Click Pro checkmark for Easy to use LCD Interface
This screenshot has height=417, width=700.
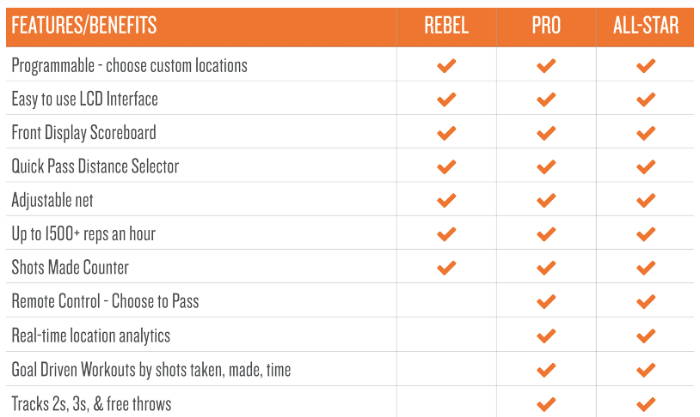pyautogui.click(x=546, y=99)
